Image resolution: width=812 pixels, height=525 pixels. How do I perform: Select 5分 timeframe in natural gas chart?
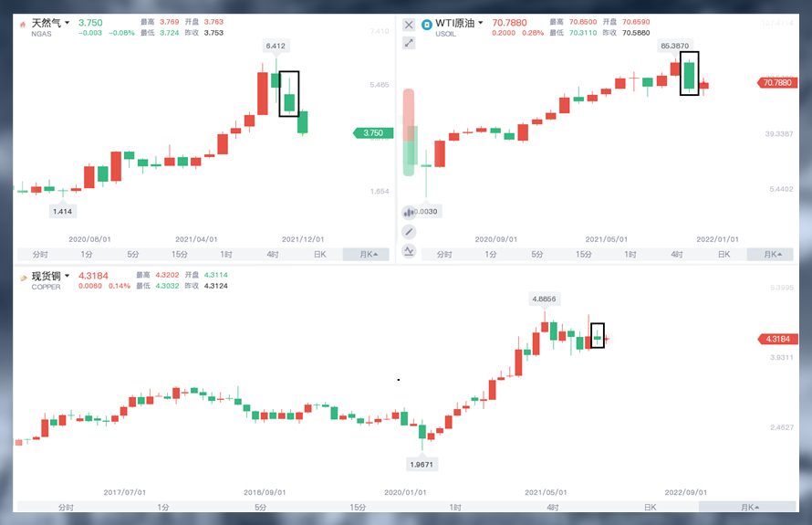tap(133, 255)
